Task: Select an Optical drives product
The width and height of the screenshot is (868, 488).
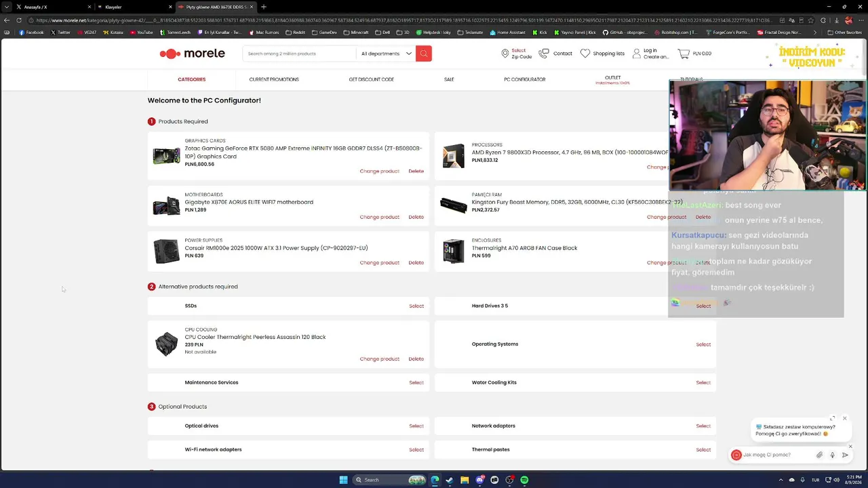Action: click(416, 426)
